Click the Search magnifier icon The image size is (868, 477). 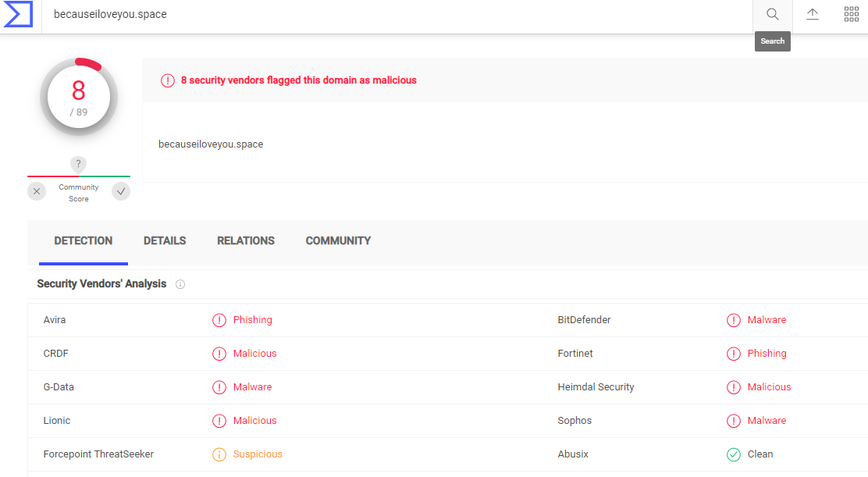coord(773,15)
